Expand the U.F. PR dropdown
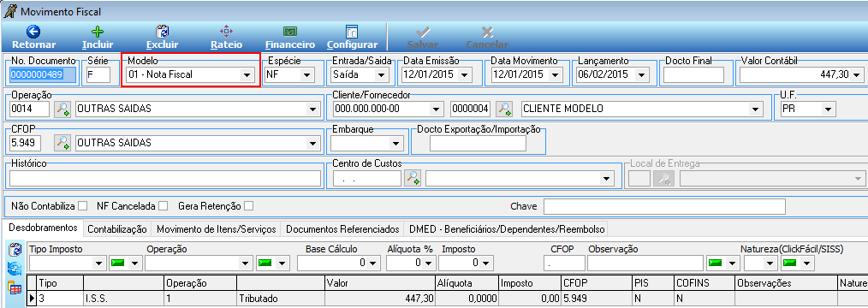Image resolution: width=868 pixels, height=308 pixels. (x=828, y=109)
